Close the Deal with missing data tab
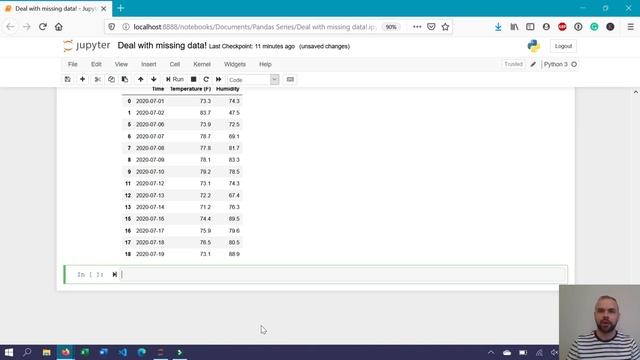The image size is (640, 360). click(104, 9)
